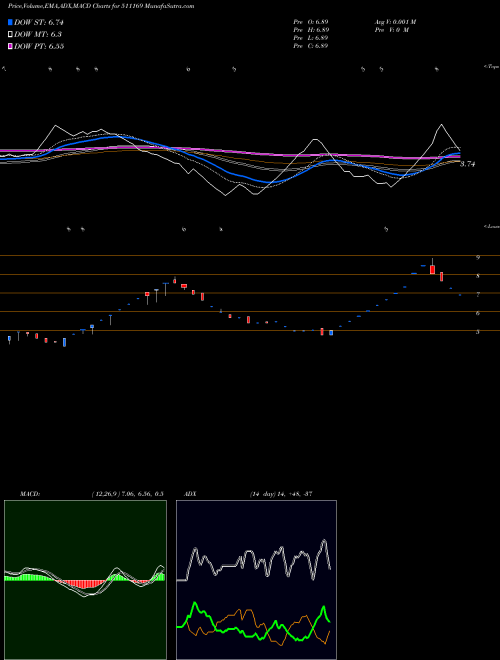Click the price axis label 7
500x660 pixels.
pos(478,295)
